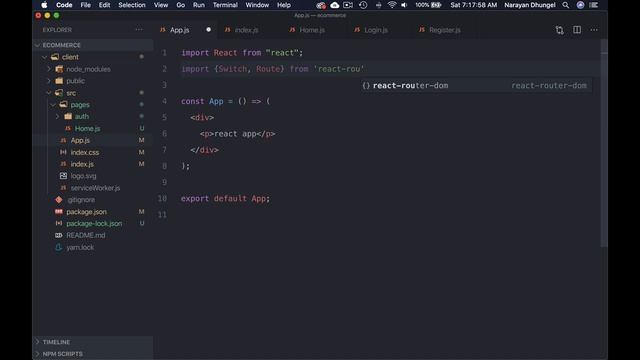Click the image icon beside logo.svg
The width and height of the screenshot is (640, 360).
pyautogui.click(x=63, y=176)
